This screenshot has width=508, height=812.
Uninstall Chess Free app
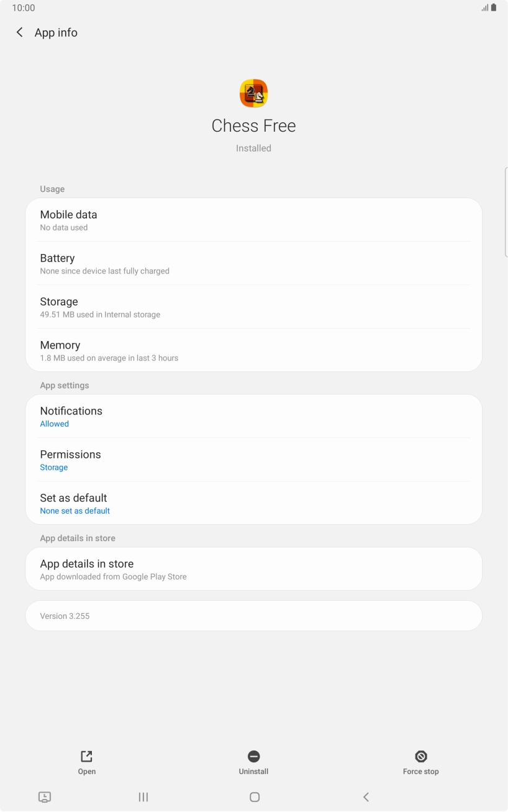[x=253, y=762]
